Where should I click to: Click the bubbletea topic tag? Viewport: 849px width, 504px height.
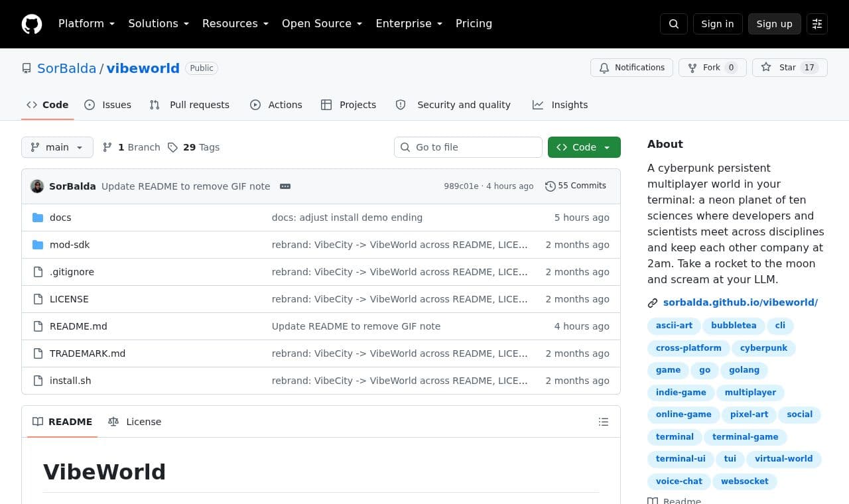734,326
